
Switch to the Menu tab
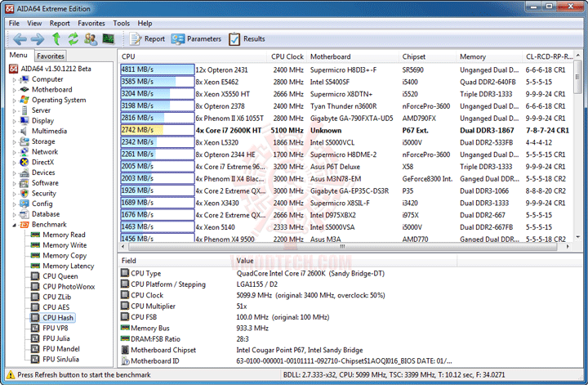coord(18,55)
